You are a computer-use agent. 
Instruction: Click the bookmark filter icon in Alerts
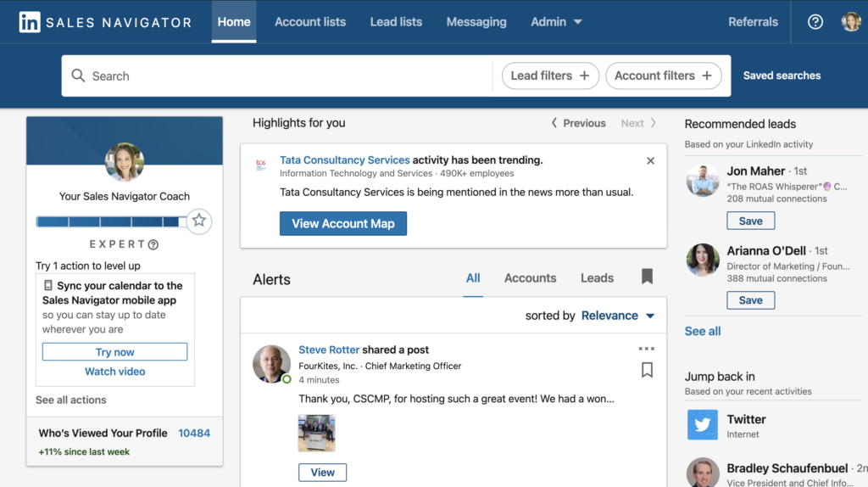tap(647, 277)
